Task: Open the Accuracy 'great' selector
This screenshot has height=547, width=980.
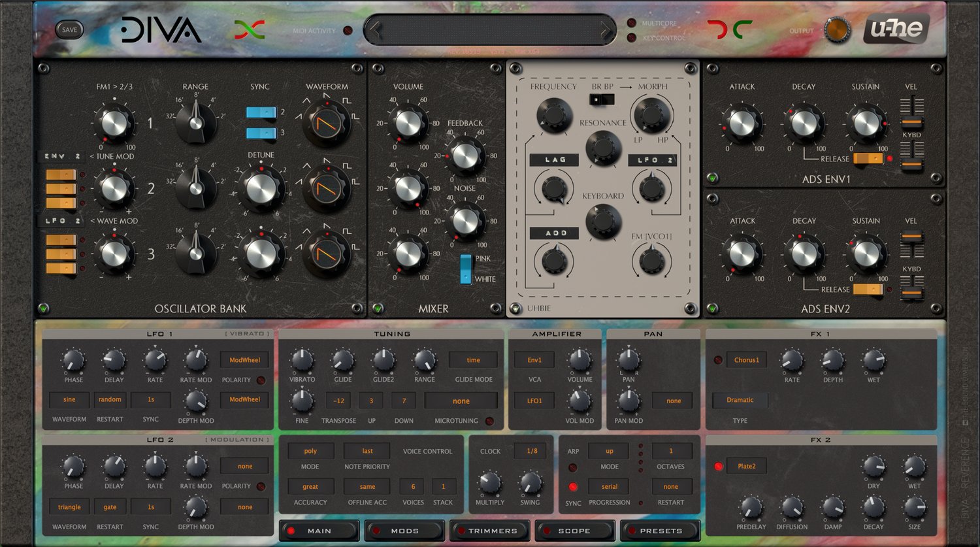Action: click(310, 487)
